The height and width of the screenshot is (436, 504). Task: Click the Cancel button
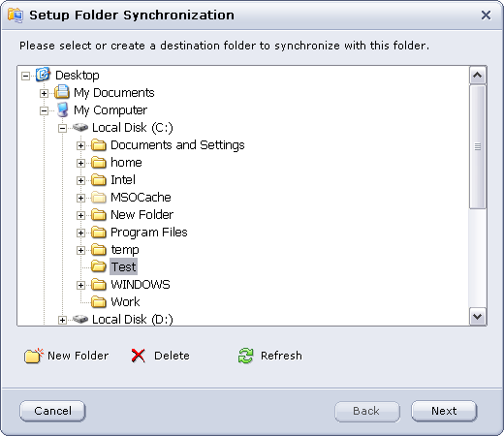tap(52, 411)
